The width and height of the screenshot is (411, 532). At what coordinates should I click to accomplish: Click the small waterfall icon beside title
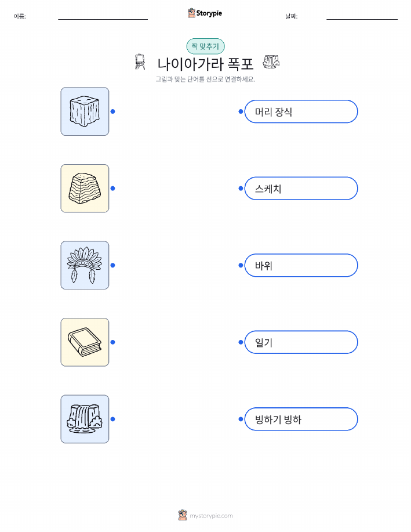point(271,62)
